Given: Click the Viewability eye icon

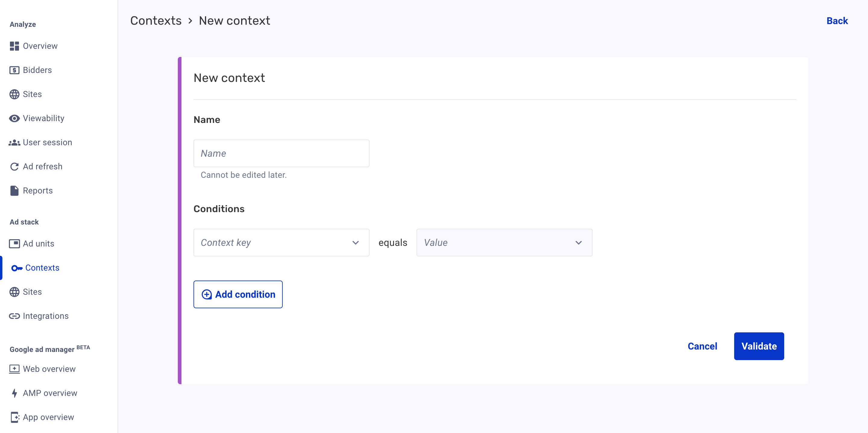Looking at the screenshot, I should point(14,118).
